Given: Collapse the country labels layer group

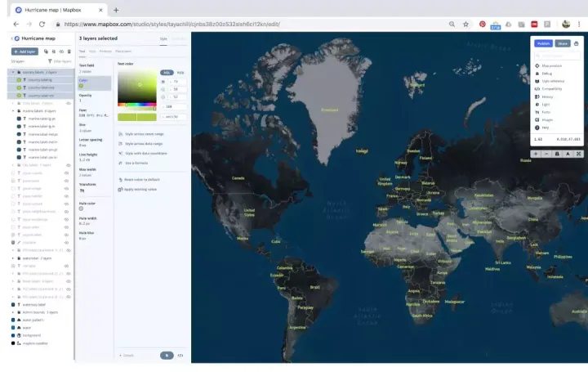Looking at the screenshot, I should tap(11, 72).
